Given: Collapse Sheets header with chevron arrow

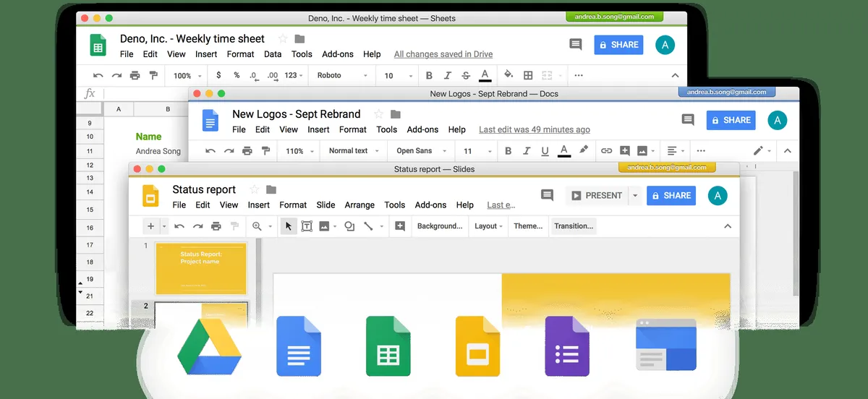Looking at the screenshot, I should (675, 75).
